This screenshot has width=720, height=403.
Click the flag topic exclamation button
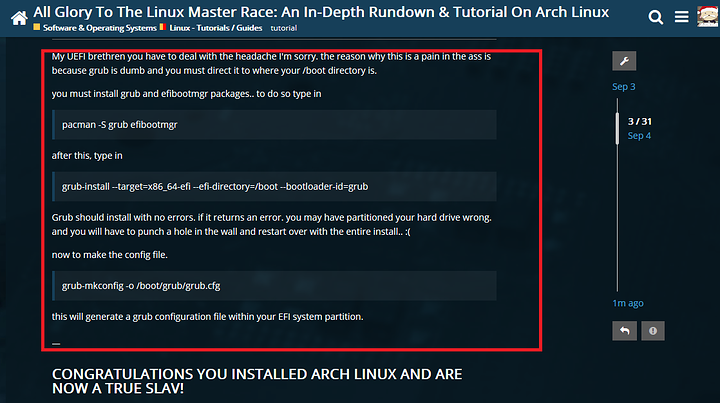[x=652, y=330]
